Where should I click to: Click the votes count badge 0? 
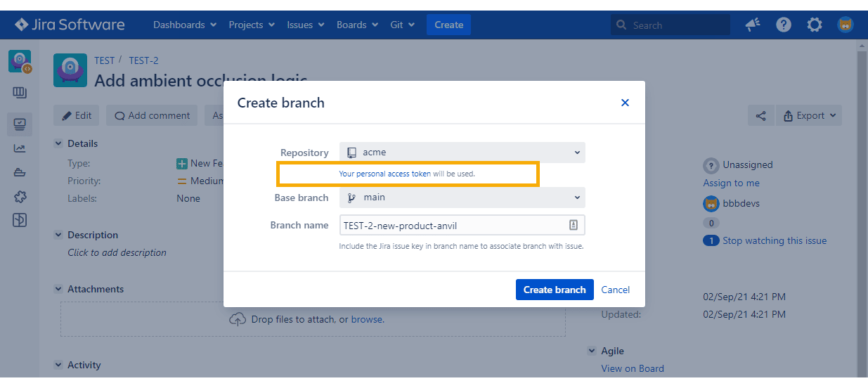tap(711, 223)
